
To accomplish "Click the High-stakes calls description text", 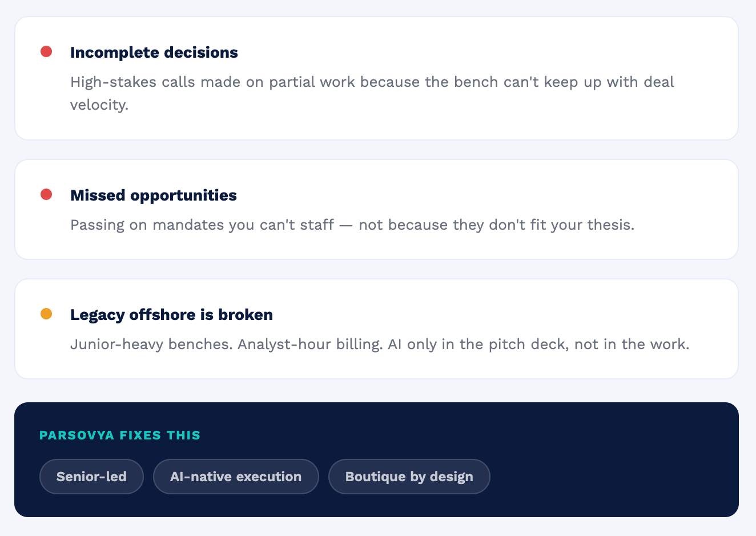I will point(372,93).
